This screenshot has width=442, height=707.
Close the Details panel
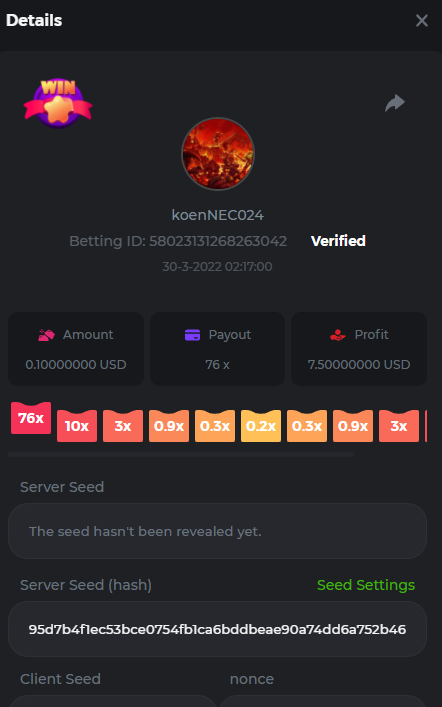421,20
